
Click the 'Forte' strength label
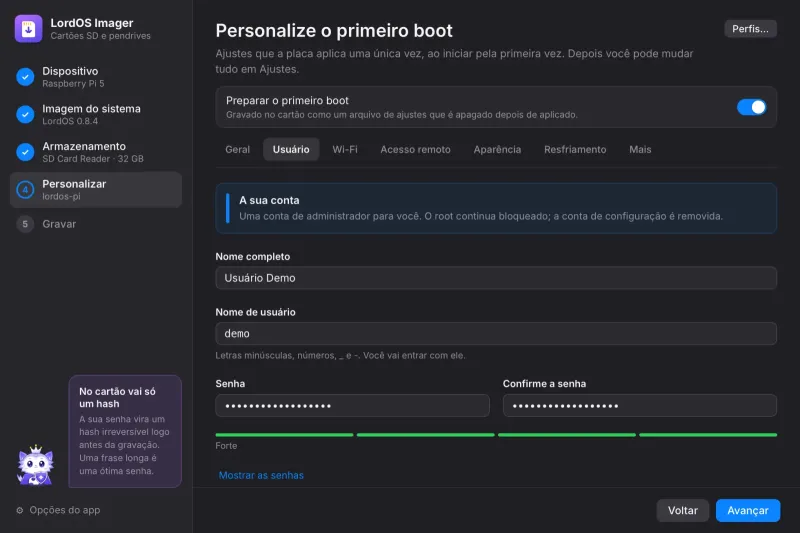226,446
